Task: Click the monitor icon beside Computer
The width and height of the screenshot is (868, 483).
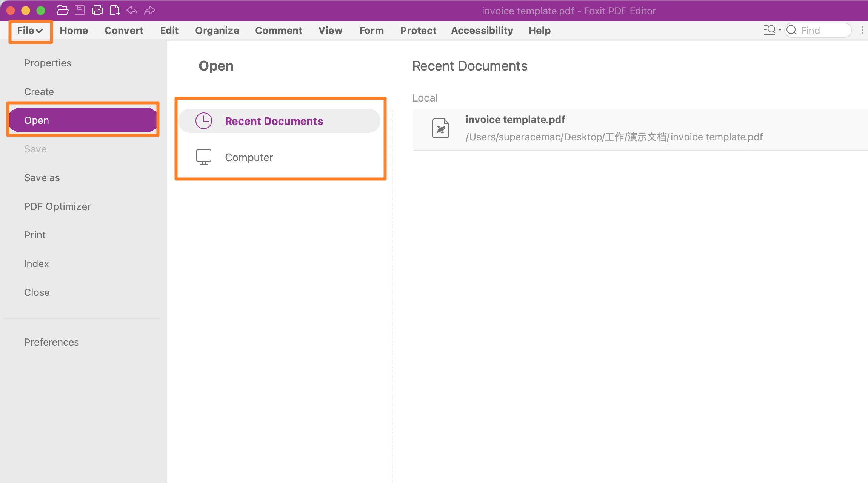Action: [204, 157]
